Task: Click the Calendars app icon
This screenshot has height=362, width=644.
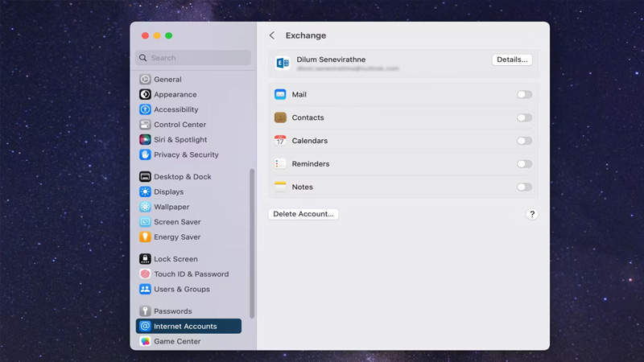Action: point(280,141)
